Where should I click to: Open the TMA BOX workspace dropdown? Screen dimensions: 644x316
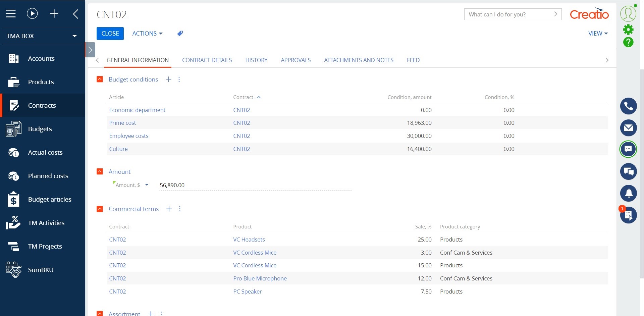pos(42,36)
